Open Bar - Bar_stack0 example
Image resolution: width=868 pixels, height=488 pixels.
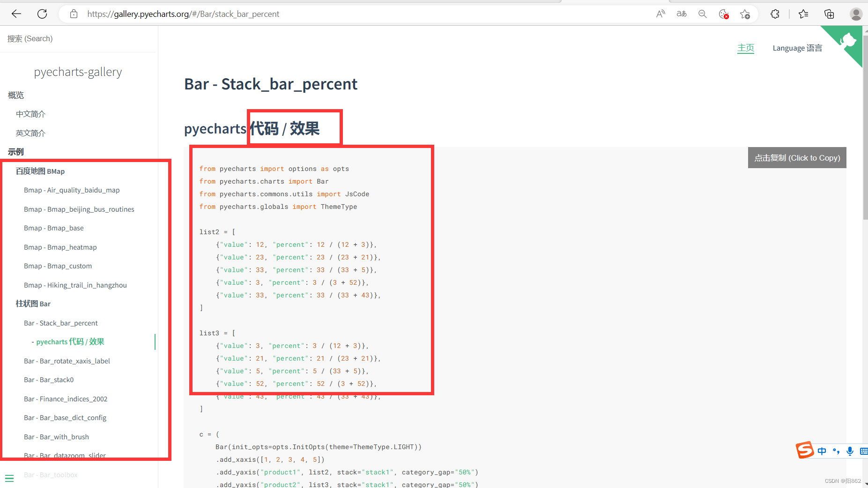49,380
